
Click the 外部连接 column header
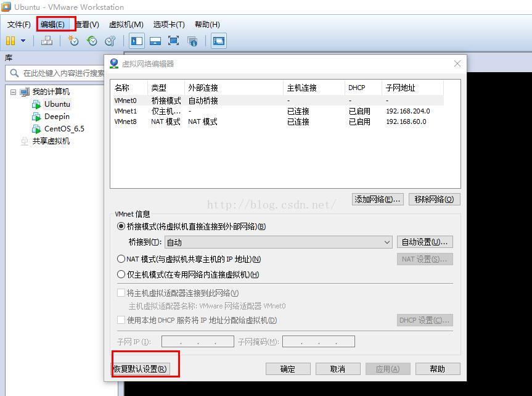click(x=234, y=88)
